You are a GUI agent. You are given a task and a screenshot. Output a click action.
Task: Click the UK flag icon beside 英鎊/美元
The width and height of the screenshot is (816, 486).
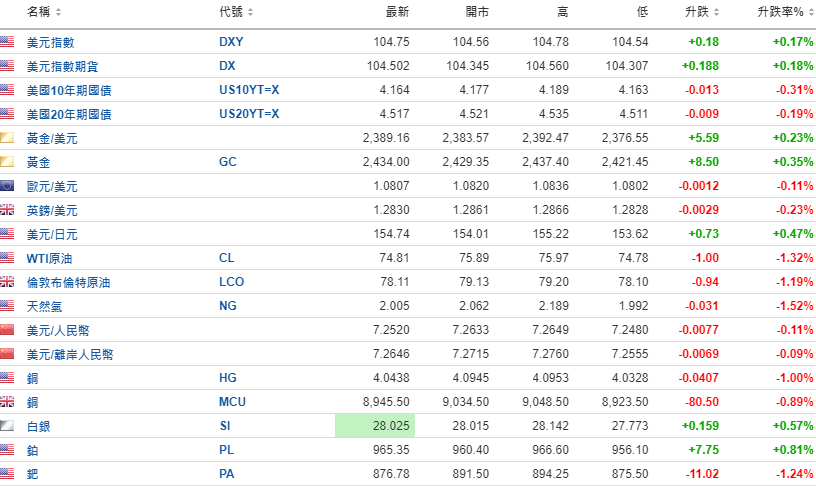pyautogui.click(x=7, y=210)
